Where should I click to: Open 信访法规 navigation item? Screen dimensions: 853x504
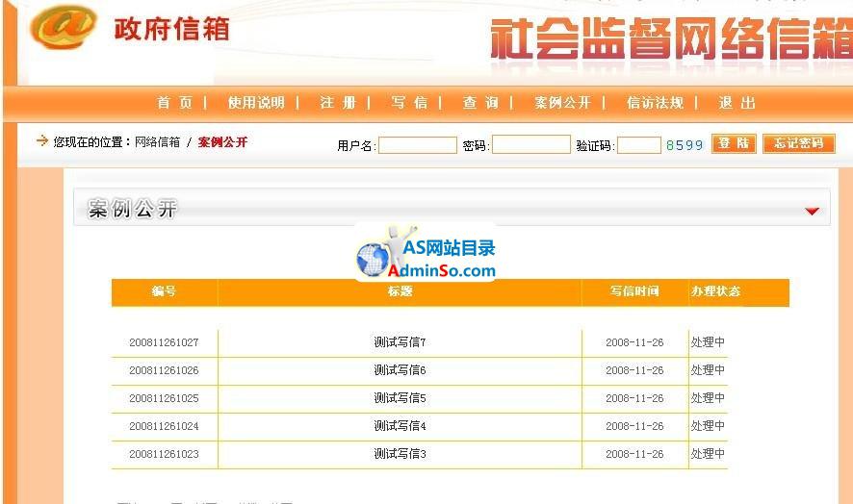(x=655, y=103)
